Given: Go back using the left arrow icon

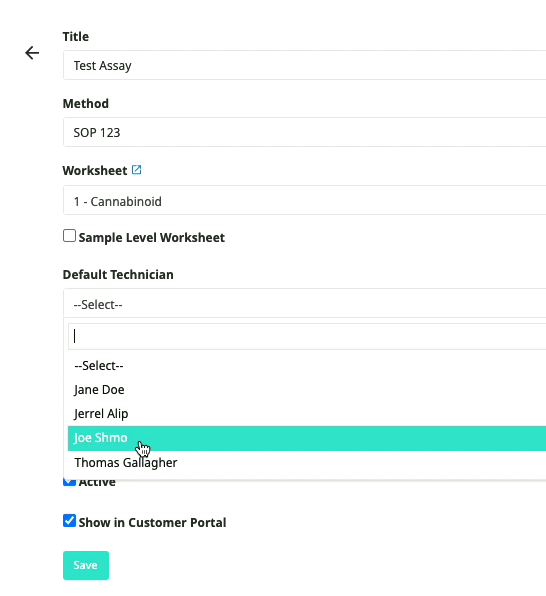Looking at the screenshot, I should click(x=32, y=53).
